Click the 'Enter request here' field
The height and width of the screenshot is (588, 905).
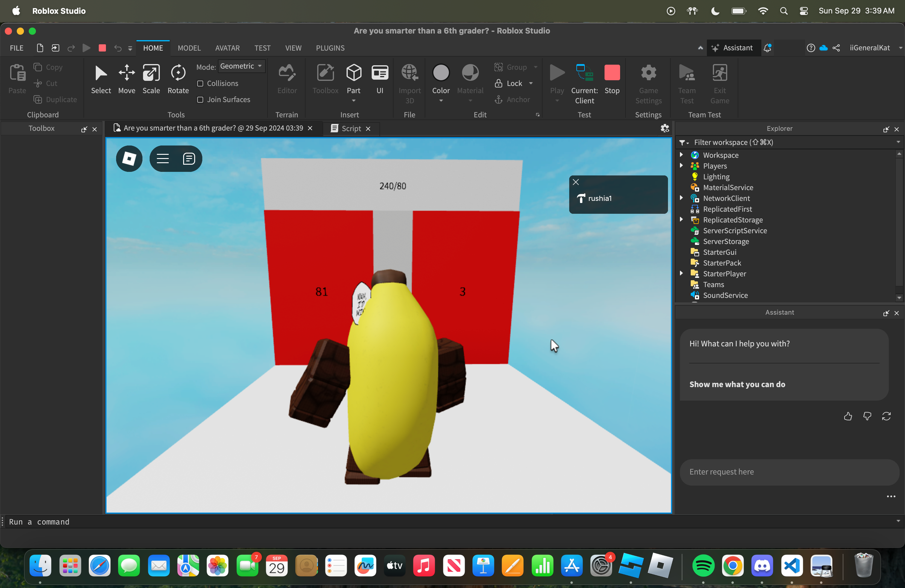[x=787, y=472]
